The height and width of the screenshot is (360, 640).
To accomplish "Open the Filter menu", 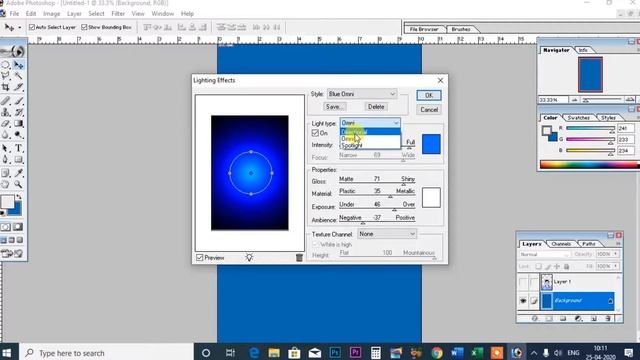I will click(118, 13).
